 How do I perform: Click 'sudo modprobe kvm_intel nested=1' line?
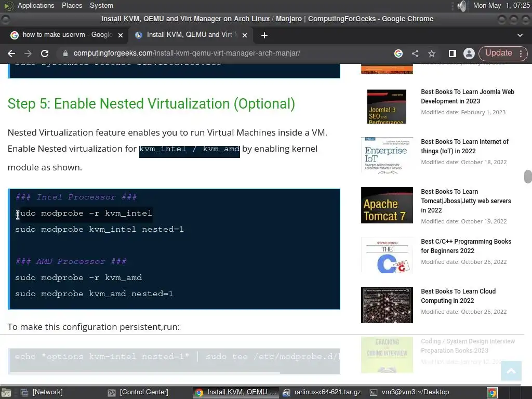[99, 229]
